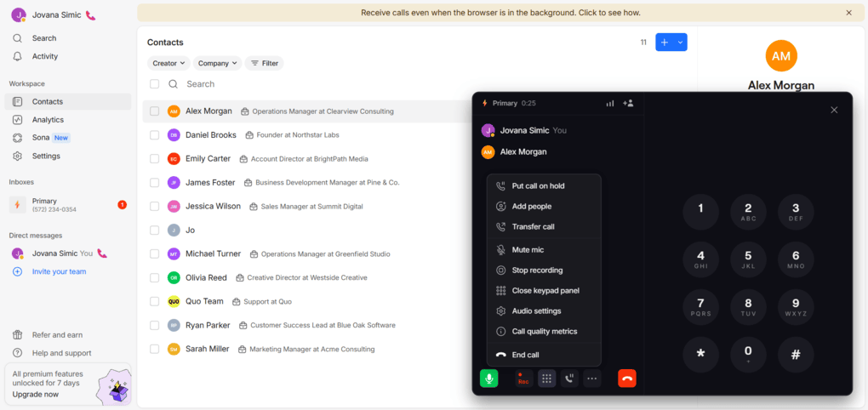This screenshot has height=410, width=868.
Task: Click the Rec recording button
Action: coord(523,379)
